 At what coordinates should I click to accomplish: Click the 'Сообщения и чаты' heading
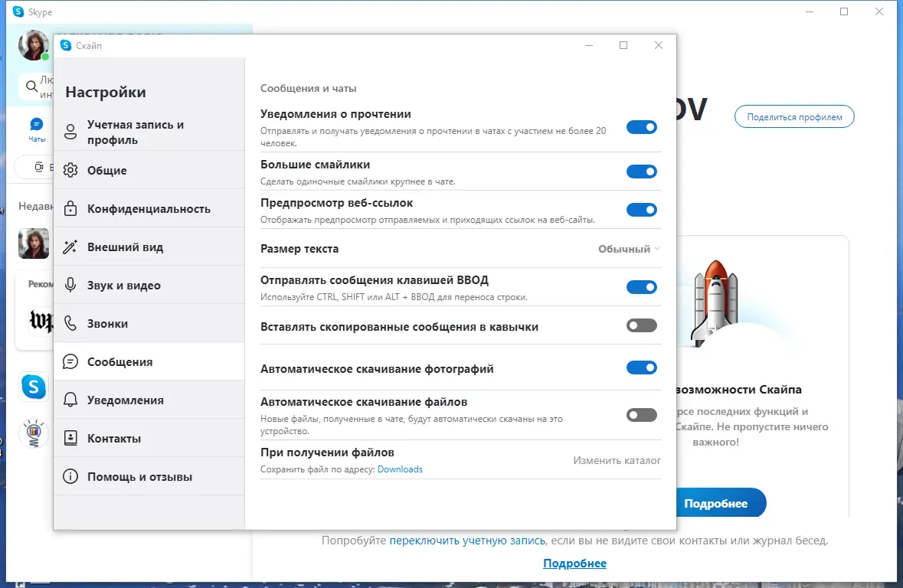(308, 88)
